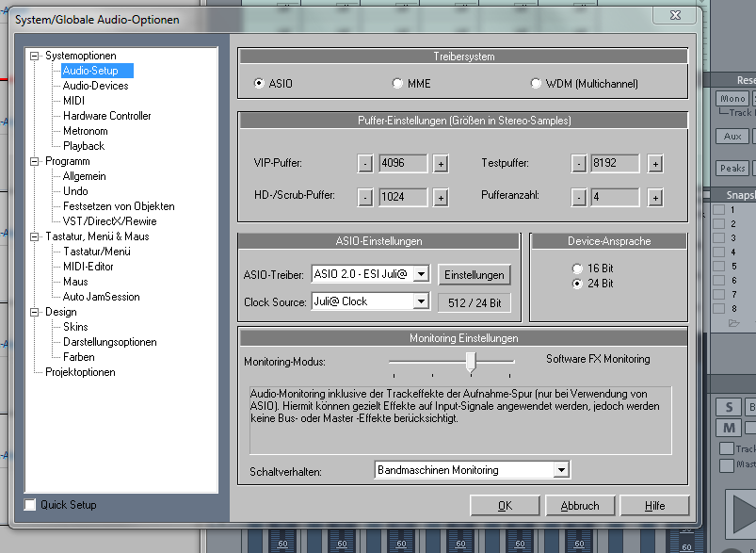Choose 24 Bit device resolution
This screenshot has height=553, width=756.
[577, 284]
